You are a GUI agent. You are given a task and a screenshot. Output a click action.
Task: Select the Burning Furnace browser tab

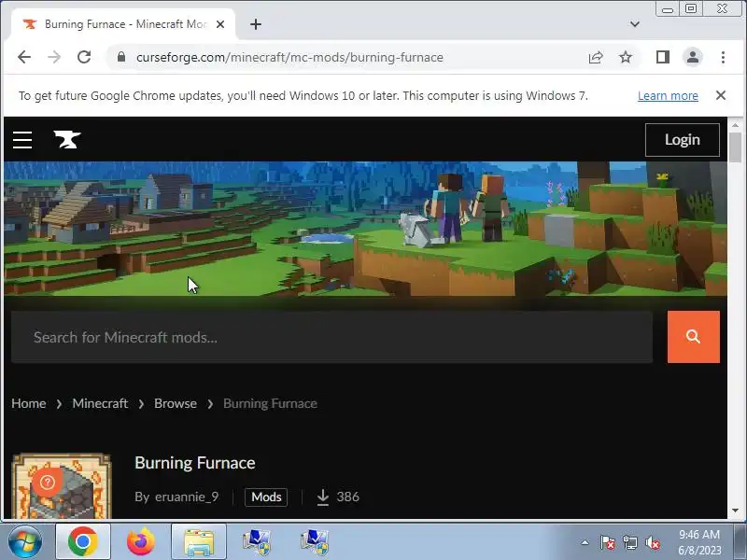pyautogui.click(x=123, y=24)
